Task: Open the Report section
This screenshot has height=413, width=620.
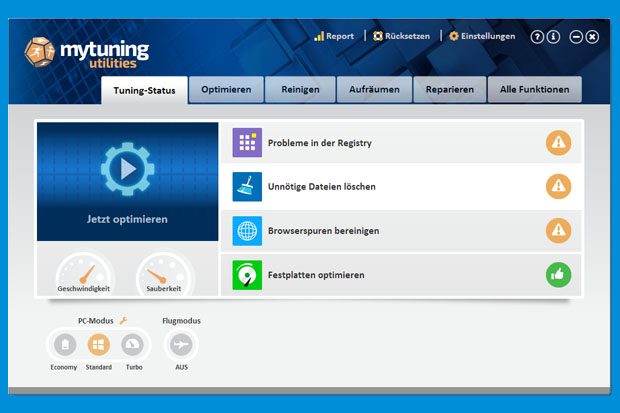Action: 334,36
